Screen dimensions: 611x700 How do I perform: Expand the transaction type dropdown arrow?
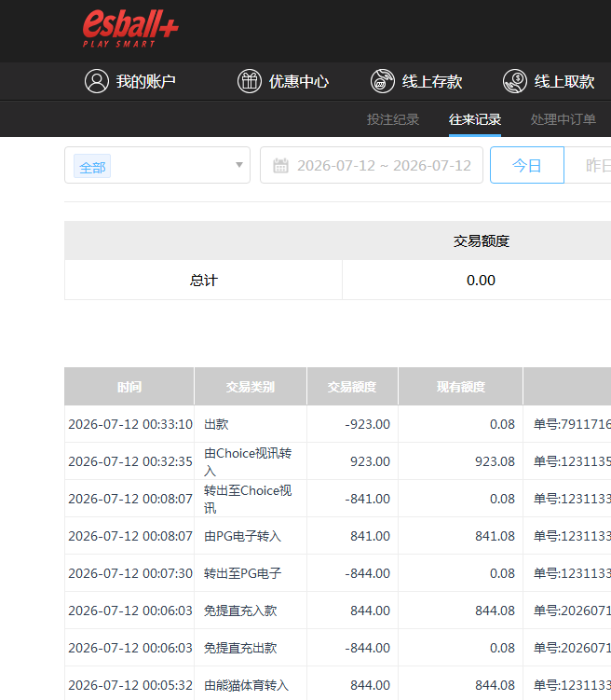click(239, 165)
